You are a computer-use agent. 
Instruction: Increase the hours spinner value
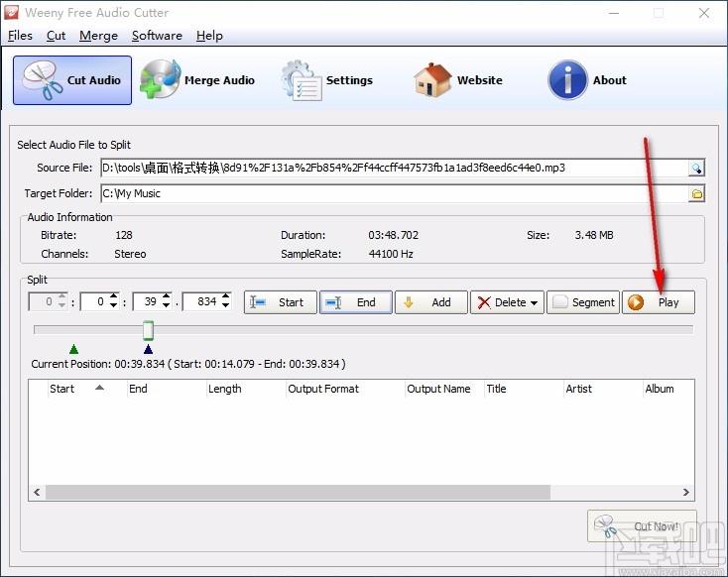tap(61, 297)
